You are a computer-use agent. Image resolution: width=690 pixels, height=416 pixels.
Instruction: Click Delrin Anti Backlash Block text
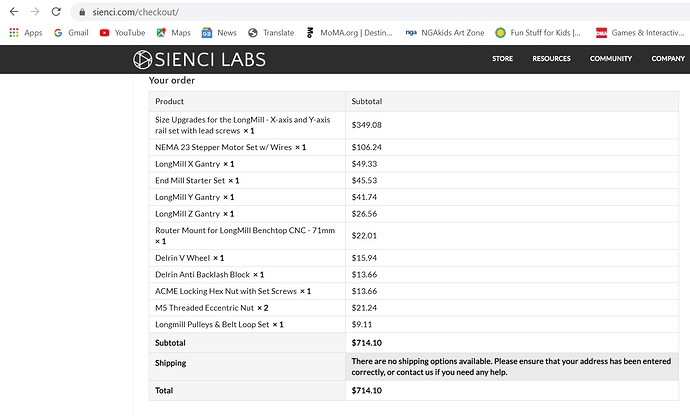[x=202, y=275]
